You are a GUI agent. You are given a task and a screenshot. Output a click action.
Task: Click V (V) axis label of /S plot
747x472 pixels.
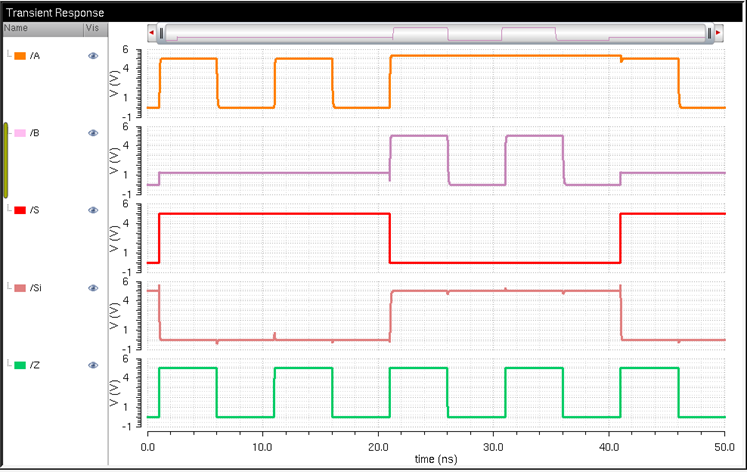tap(114, 238)
